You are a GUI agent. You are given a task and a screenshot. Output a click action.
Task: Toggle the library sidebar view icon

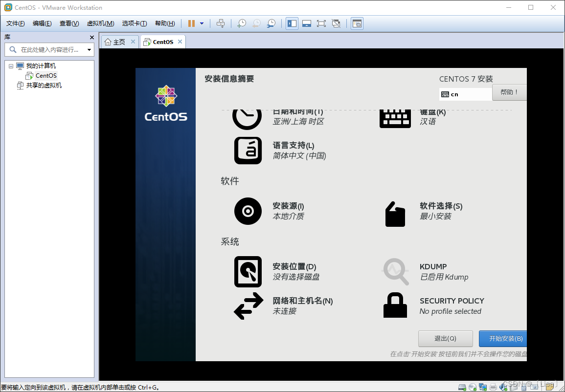pyautogui.click(x=292, y=23)
